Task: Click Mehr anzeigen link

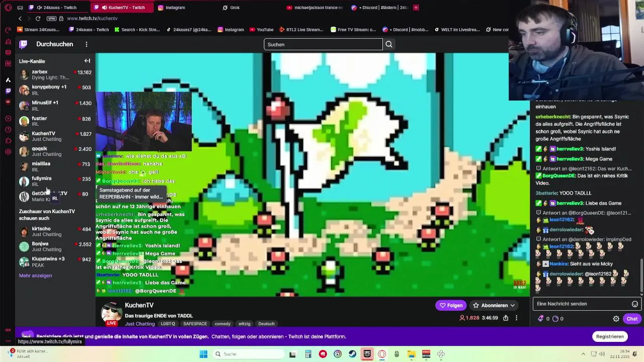Action: 35,276
